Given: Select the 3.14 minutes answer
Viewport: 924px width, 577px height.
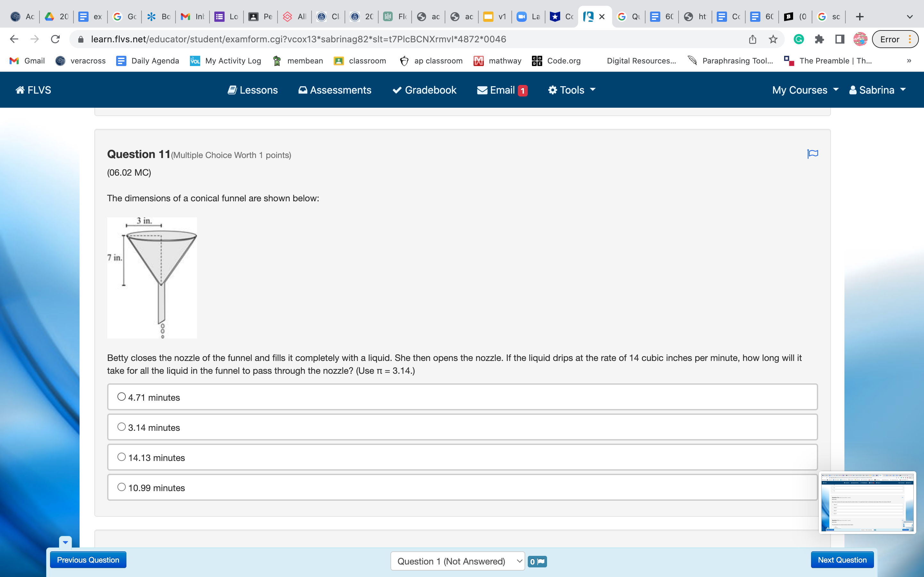Looking at the screenshot, I should tap(121, 427).
